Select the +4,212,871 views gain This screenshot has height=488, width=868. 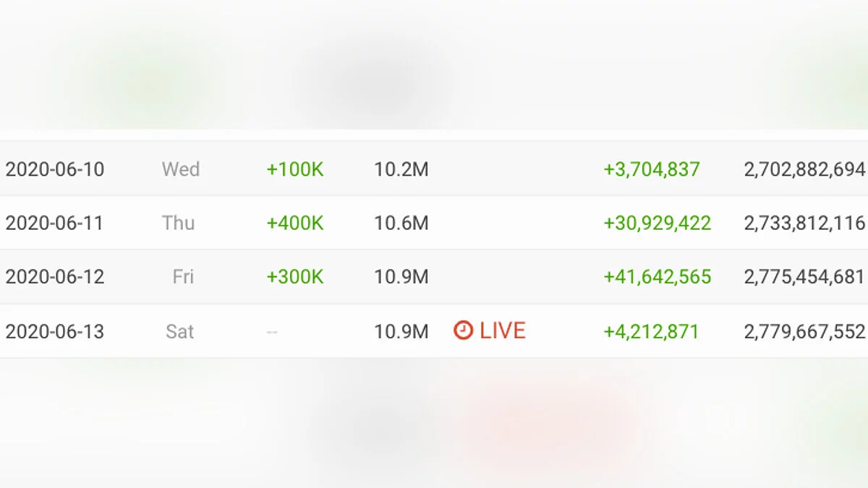(x=652, y=332)
